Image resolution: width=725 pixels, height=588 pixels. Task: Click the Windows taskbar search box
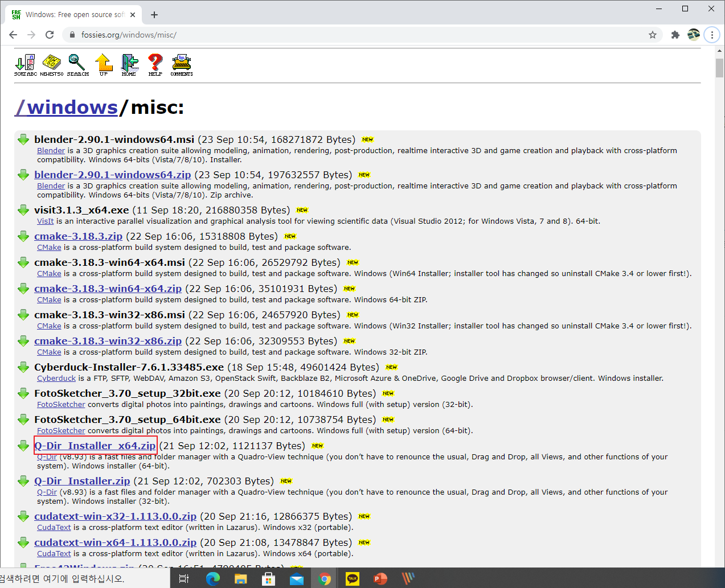coord(85,578)
